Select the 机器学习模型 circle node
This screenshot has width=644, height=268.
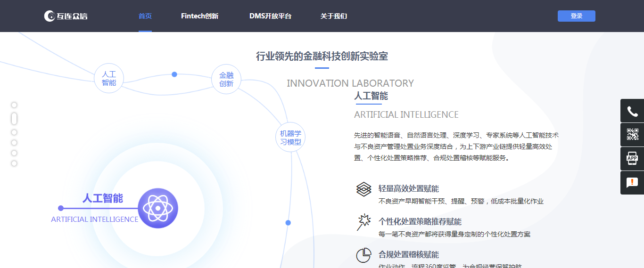(290, 138)
